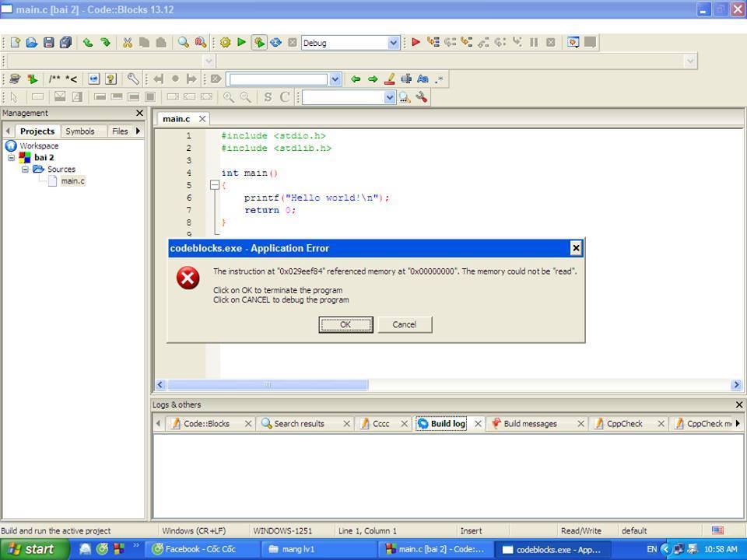Click the Redo arrow icon
Screen dimensions: 747x560
(x=105, y=43)
